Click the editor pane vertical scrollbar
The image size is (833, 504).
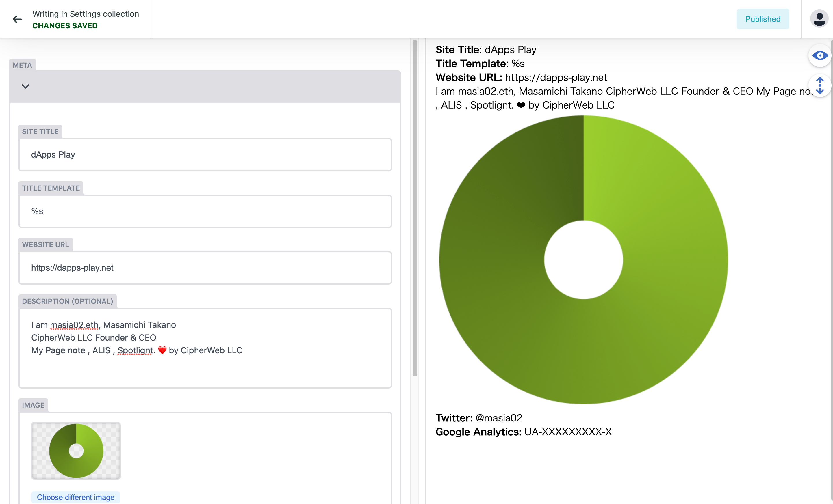point(415,208)
